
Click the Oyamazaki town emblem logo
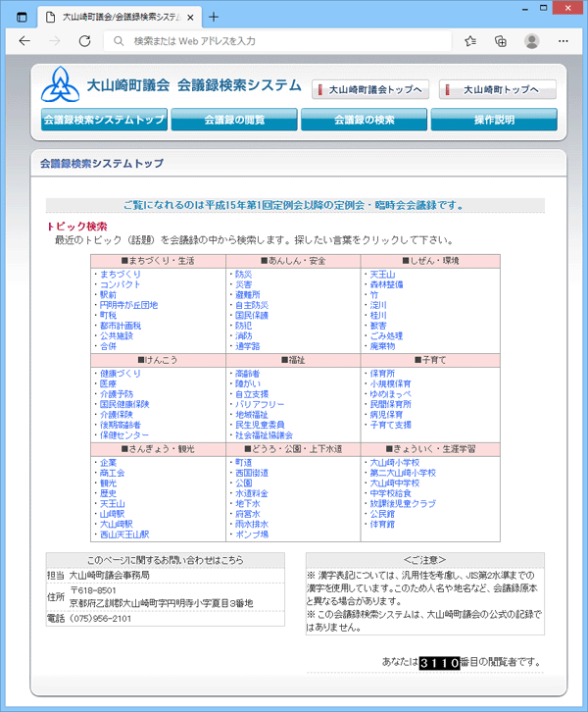point(61,85)
